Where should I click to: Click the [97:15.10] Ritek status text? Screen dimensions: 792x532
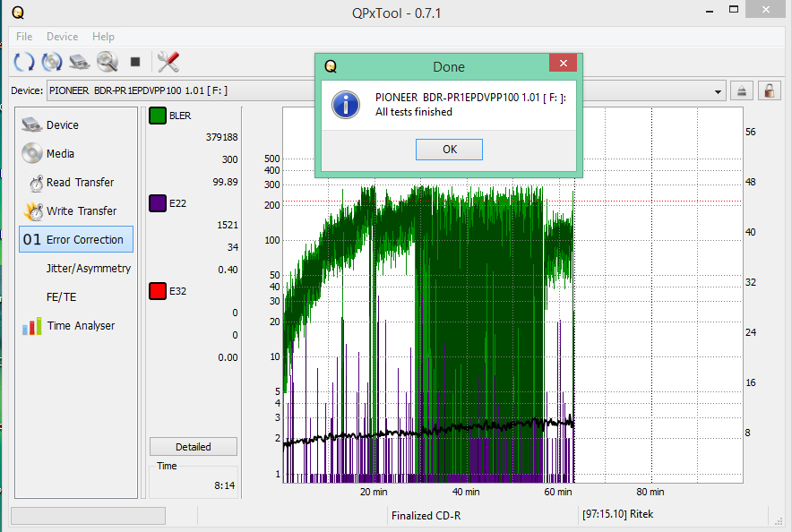pyautogui.click(x=617, y=514)
